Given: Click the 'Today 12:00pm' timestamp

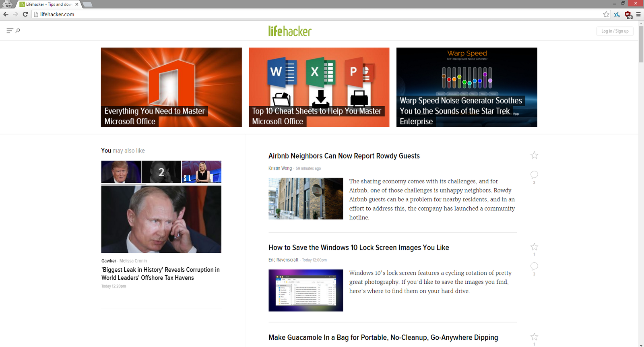Looking at the screenshot, I should pyautogui.click(x=314, y=260).
